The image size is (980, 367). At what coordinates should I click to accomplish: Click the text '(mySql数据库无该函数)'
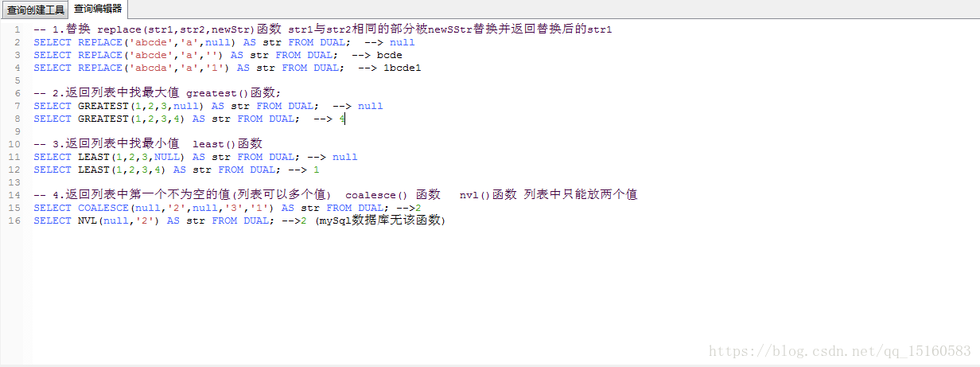click(x=380, y=221)
